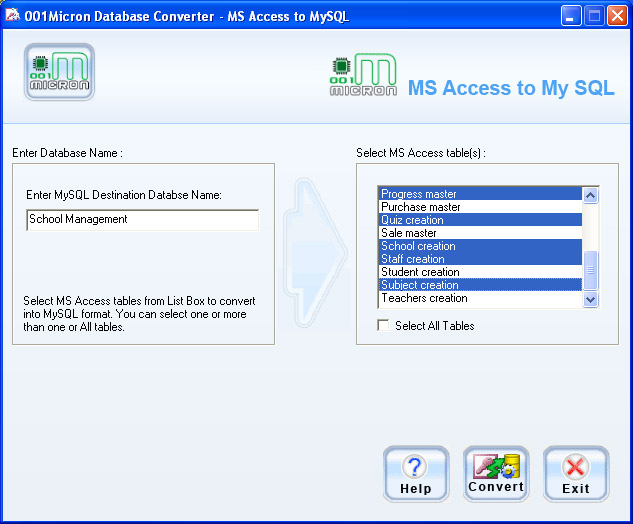The width and height of the screenshot is (633, 524).
Task: Select the Quiz creation table
Action: coord(481,220)
